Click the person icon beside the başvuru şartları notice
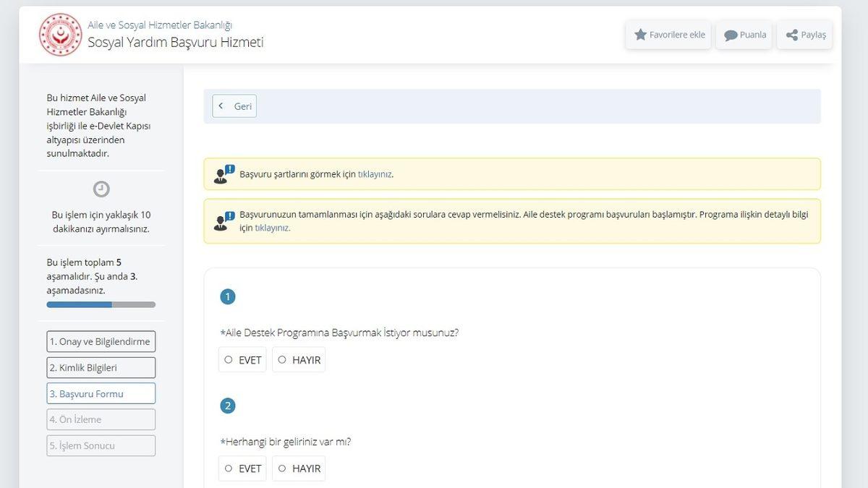This screenshot has width=868, height=488. point(220,174)
